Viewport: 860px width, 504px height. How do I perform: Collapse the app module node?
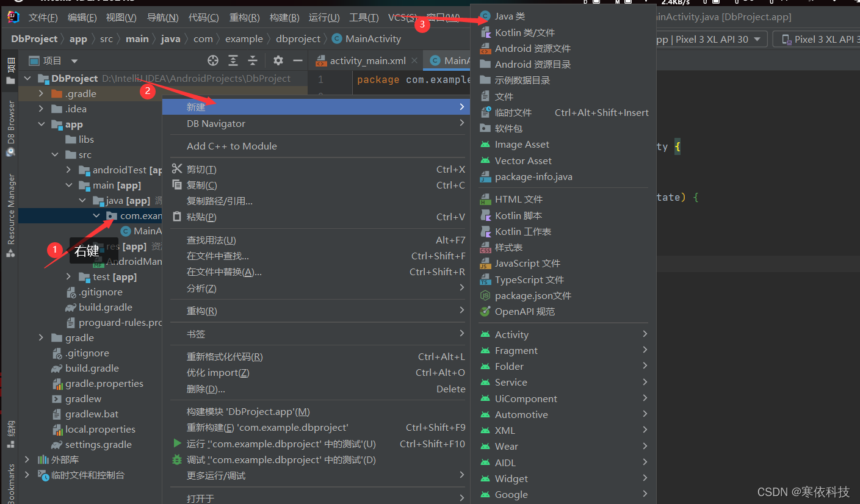41,124
